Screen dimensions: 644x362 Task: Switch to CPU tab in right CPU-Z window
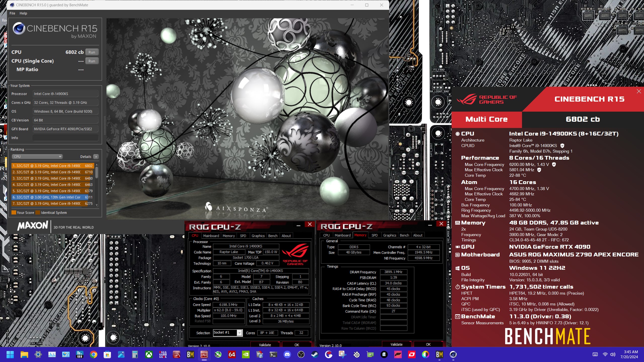click(x=326, y=235)
